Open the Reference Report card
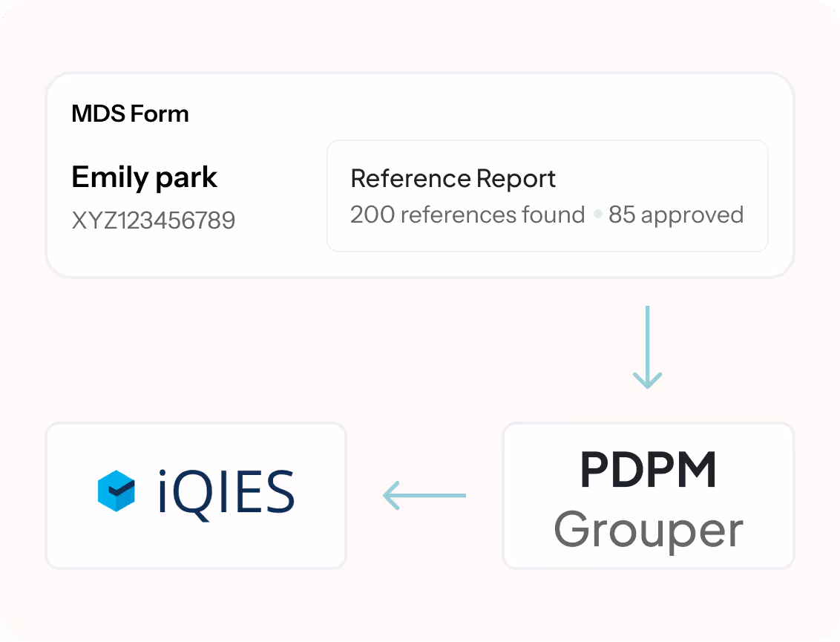The height and width of the screenshot is (642, 840). (548, 196)
